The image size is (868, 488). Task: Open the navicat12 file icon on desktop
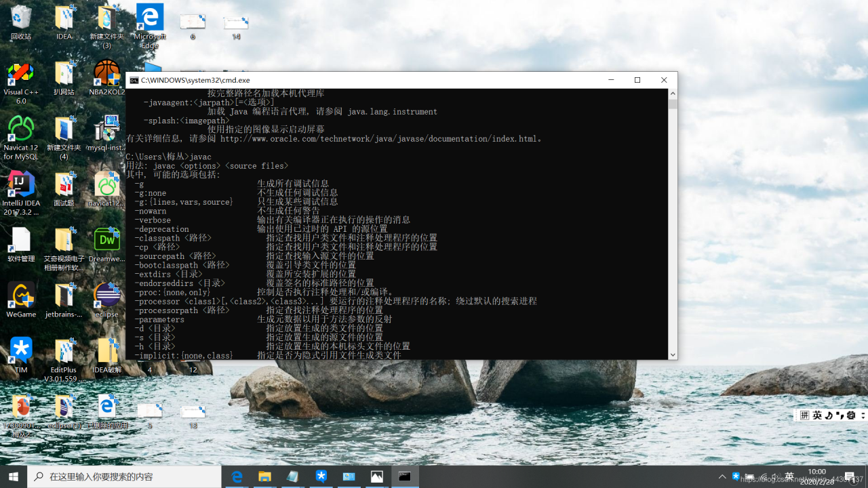pos(106,189)
